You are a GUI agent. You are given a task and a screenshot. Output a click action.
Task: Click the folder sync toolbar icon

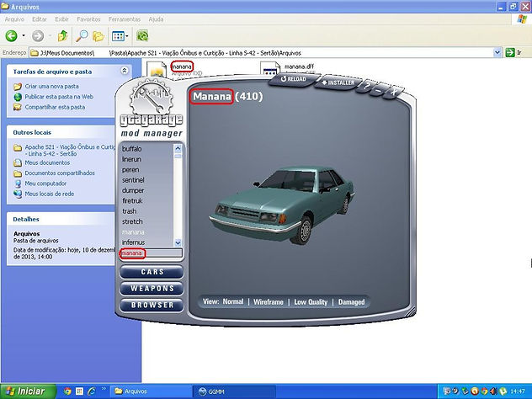142,35
